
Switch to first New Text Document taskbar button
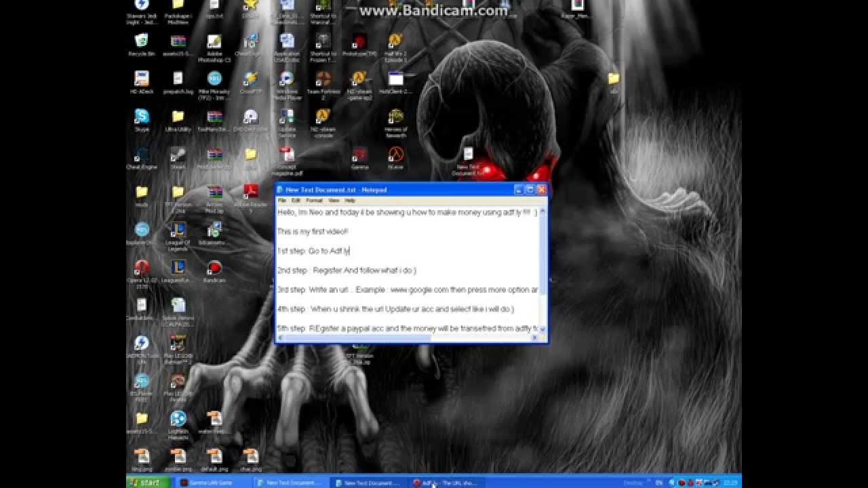pyautogui.click(x=290, y=483)
